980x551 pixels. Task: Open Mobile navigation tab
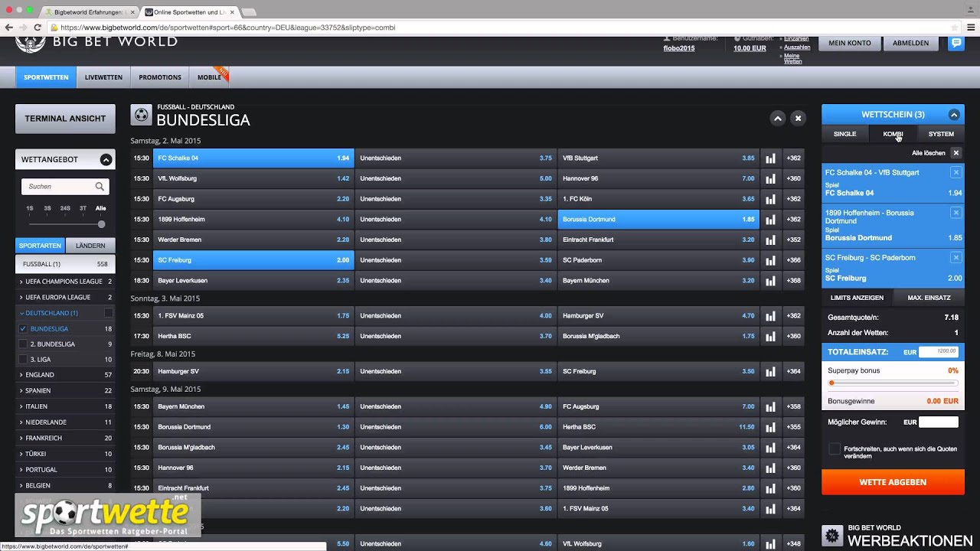pos(209,77)
